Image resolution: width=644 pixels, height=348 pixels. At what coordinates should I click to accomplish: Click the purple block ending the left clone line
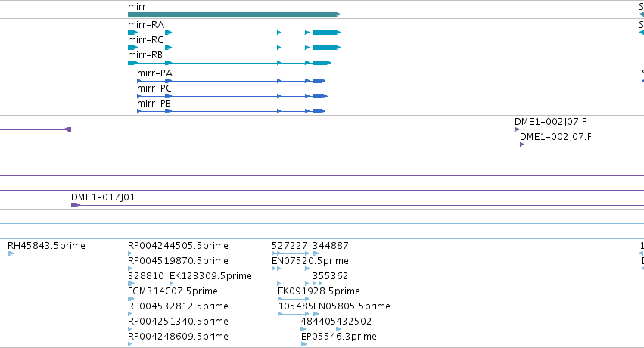point(68,129)
